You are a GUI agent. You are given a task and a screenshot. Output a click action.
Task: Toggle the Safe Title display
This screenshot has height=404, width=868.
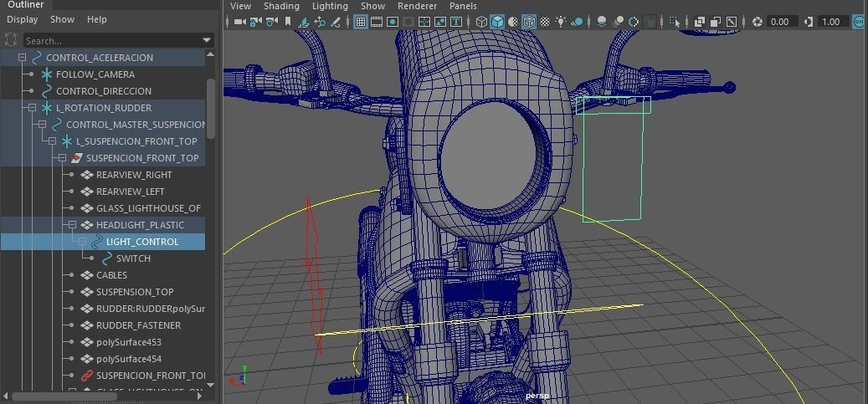pyautogui.click(x=456, y=22)
